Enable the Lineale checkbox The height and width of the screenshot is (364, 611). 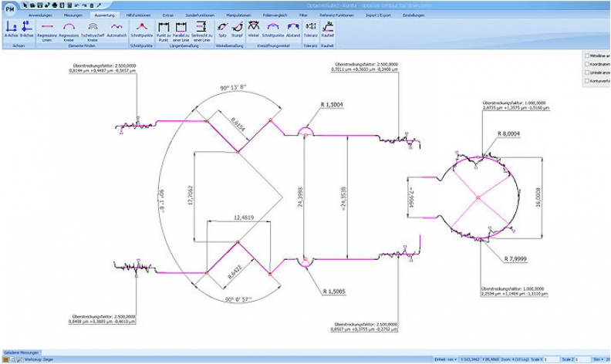(x=587, y=72)
